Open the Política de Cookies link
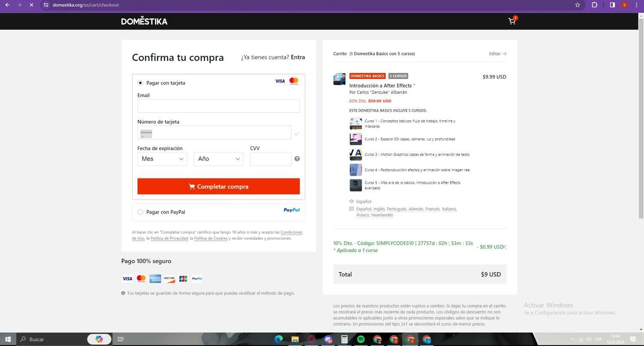Screen dimensions: 644x346 tap(211, 238)
